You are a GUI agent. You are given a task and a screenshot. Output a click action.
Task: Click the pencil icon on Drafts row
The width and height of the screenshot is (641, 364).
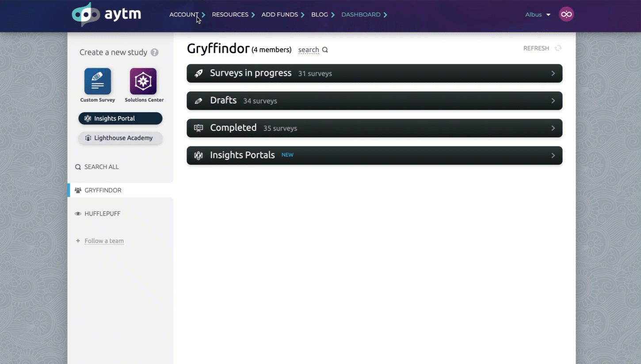pos(198,101)
